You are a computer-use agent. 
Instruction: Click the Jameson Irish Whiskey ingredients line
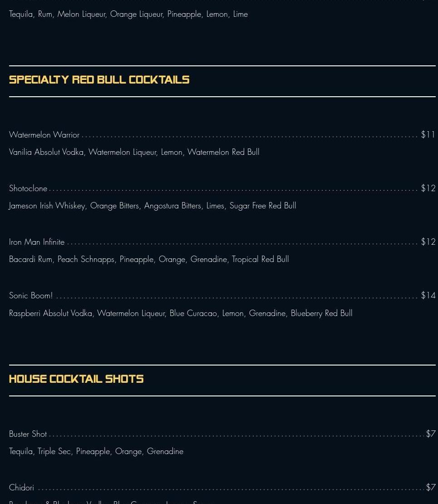click(153, 206)
